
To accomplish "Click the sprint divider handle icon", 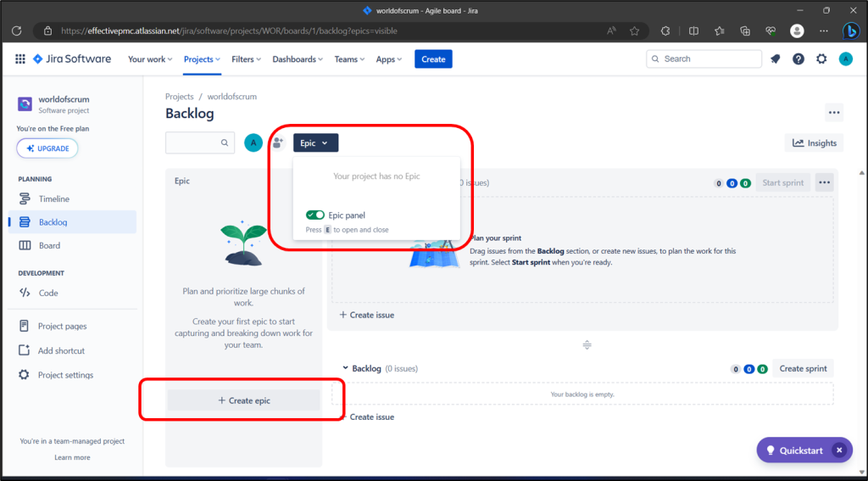I will click(587, 344).
